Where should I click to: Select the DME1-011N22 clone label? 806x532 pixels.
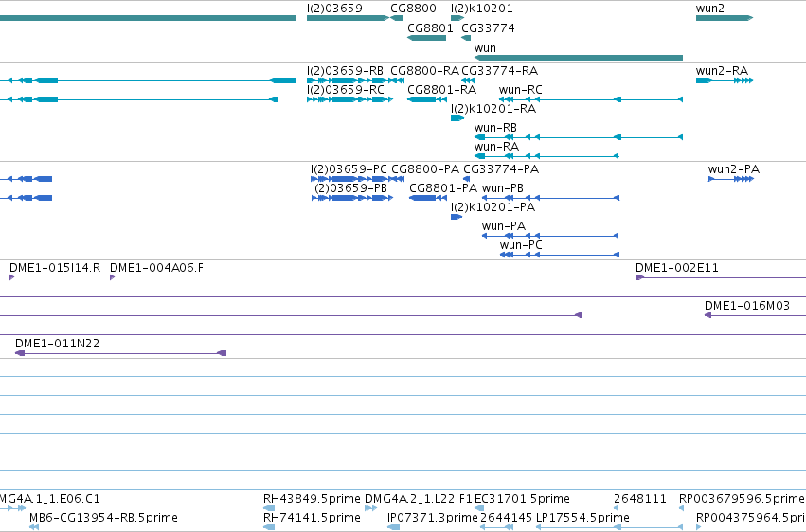click(57, 344)
